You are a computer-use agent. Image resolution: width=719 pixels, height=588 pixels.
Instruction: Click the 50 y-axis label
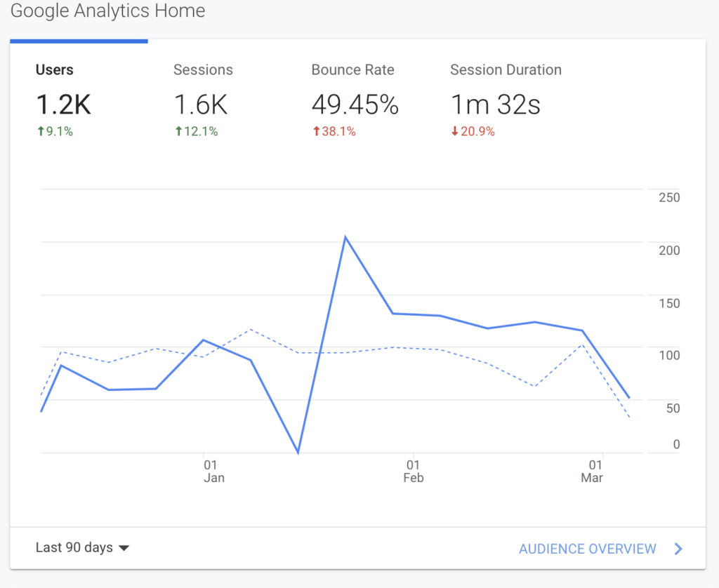click(673, 408)
